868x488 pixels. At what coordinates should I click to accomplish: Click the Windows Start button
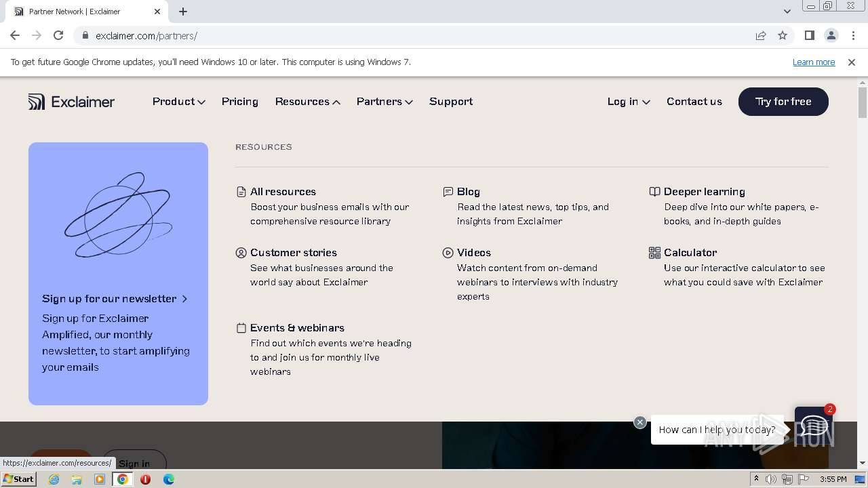pyautogui.click(x=19, y=479)
